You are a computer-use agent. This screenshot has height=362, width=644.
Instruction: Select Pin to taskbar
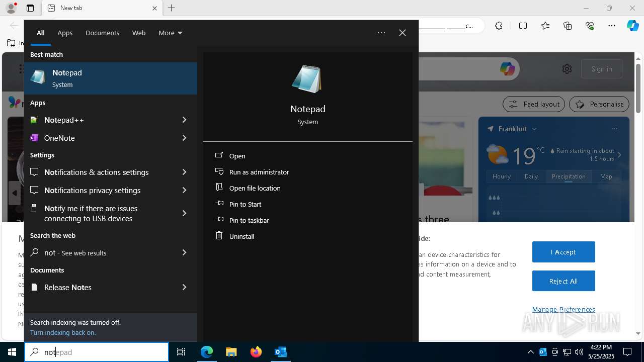(249, 220)
